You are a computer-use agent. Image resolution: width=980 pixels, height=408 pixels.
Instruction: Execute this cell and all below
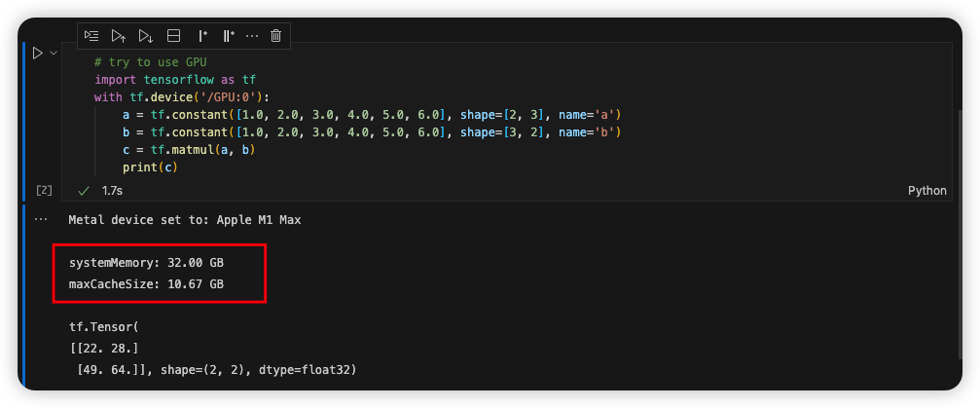tap(146, 36)
